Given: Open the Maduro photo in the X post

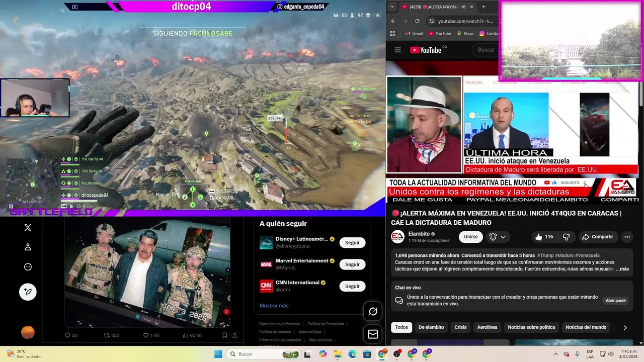Looking at the screenshot, I should [147, 272].
